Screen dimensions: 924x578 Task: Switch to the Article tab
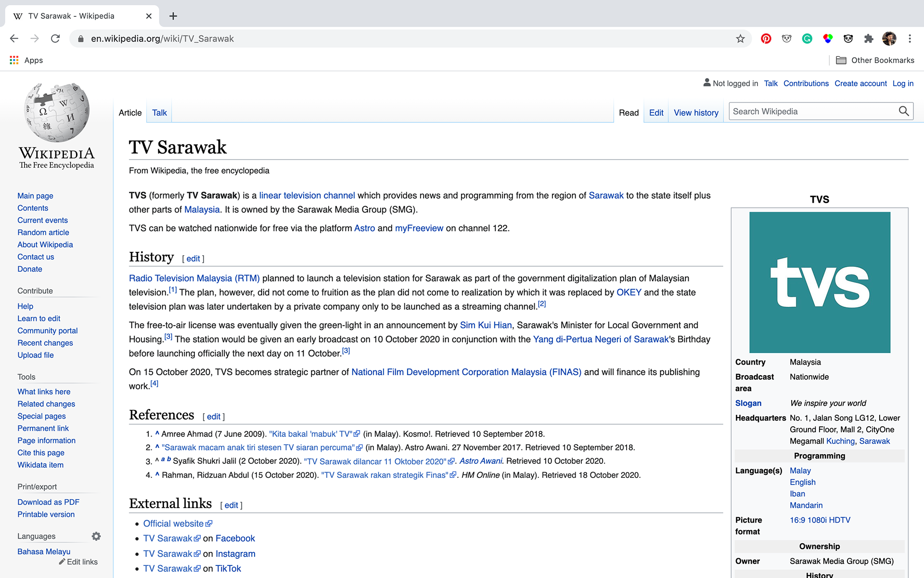(x=130, y=113)
